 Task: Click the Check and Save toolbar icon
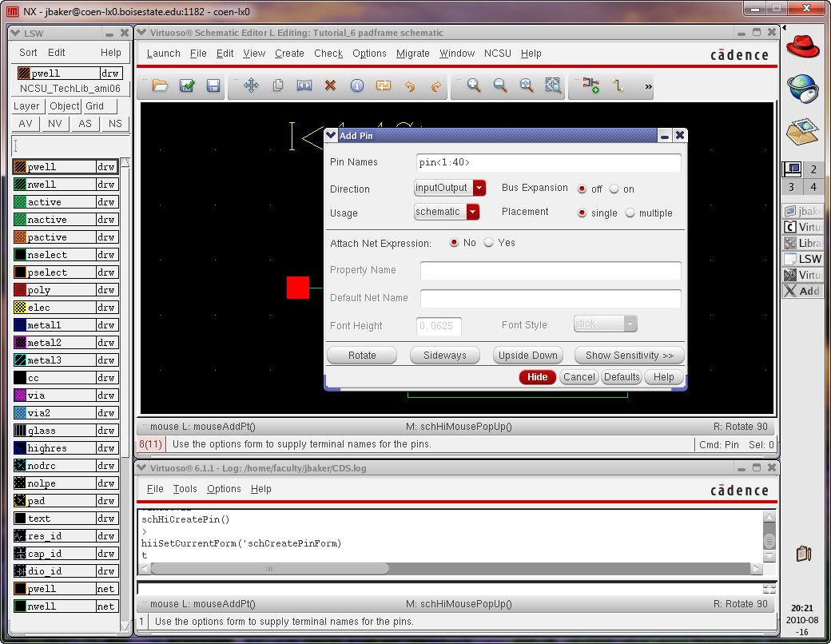point(187,85)
